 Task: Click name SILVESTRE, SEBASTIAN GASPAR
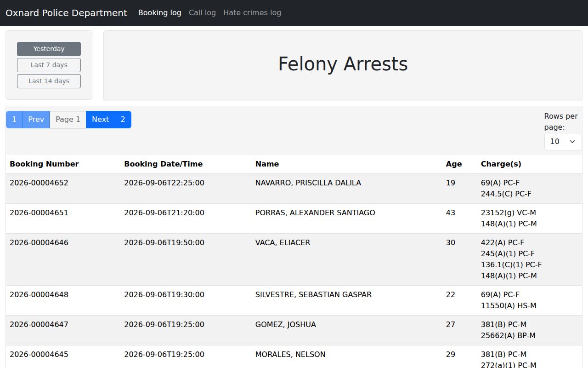pyautogui.click(x=313, y=295)
